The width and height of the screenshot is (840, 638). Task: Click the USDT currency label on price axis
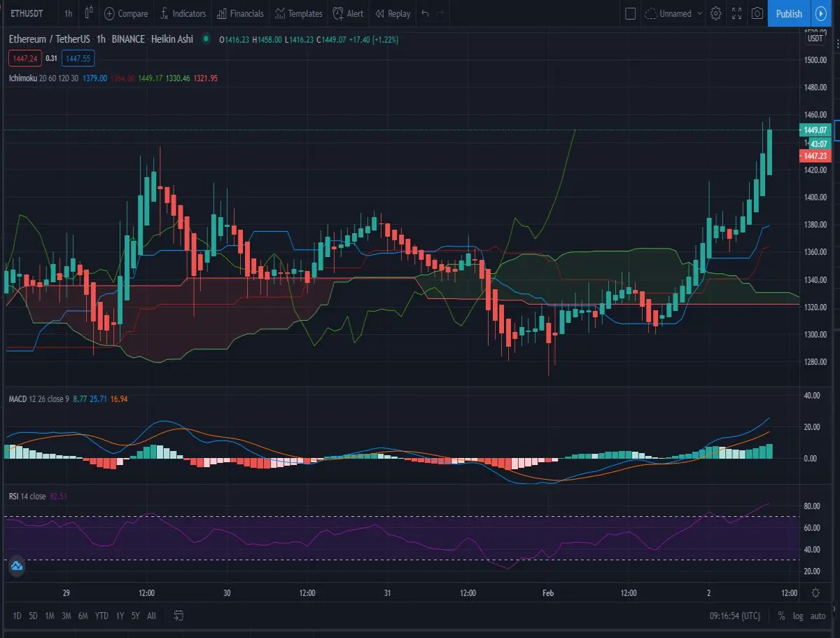coord(815,39)
